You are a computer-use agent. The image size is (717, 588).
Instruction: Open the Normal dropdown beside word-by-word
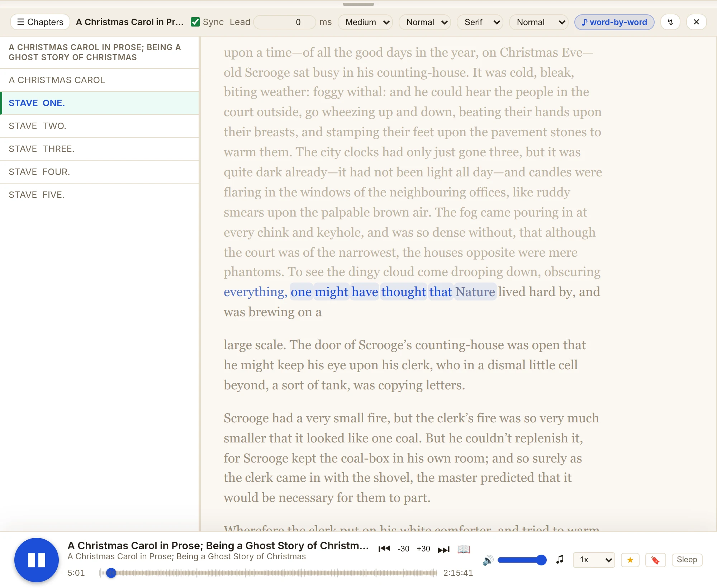pos(539,22)
